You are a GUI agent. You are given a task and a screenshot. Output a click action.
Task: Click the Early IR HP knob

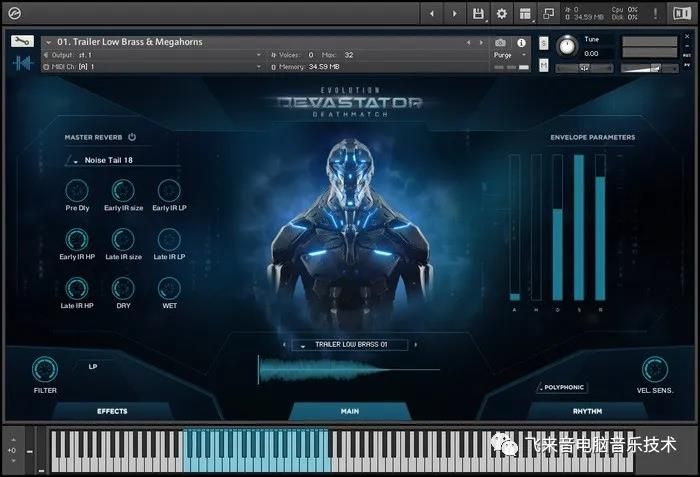(x=77, y=239)
